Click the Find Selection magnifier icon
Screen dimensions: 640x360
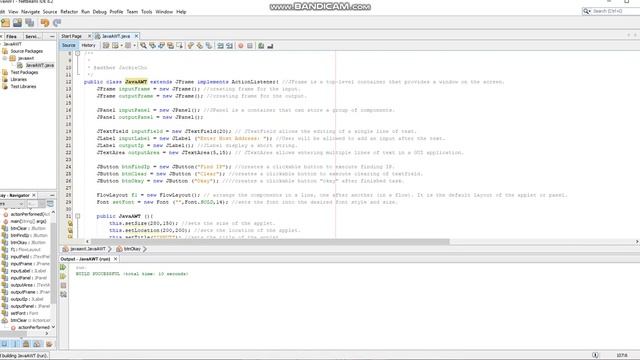click(x=143, y=46)
